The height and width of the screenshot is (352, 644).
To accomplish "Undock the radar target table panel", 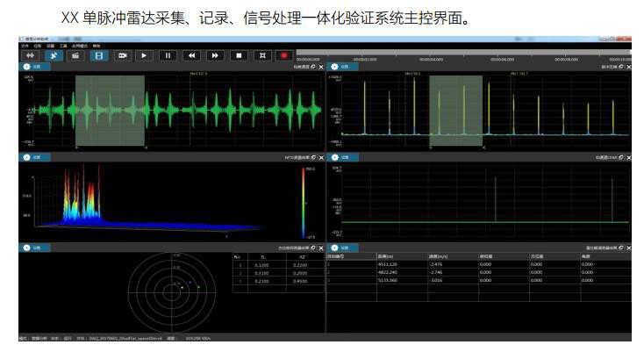I will [x=621, y=248].
